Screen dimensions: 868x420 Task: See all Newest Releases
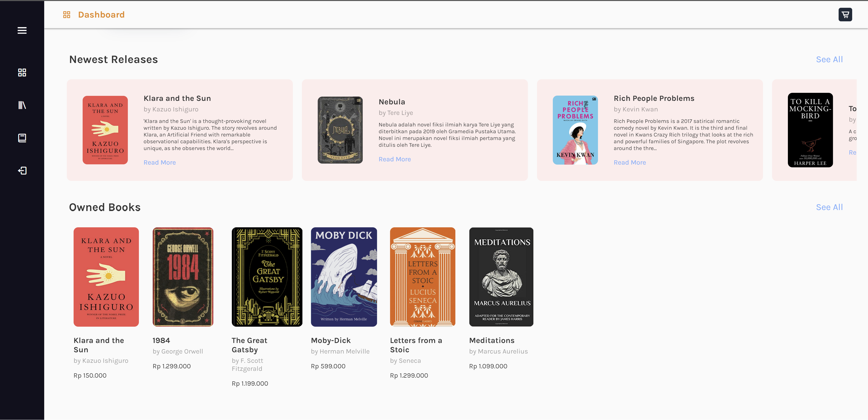click(829, 59)
